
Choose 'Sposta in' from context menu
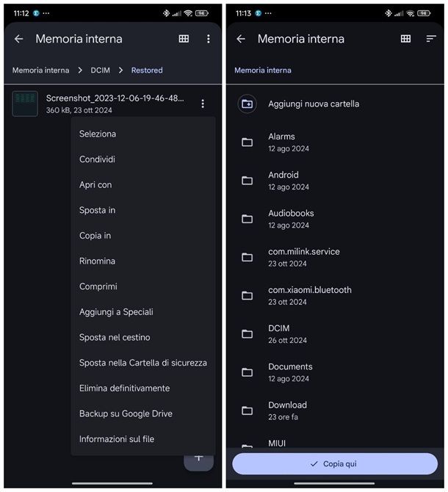[x=97, y=210]
